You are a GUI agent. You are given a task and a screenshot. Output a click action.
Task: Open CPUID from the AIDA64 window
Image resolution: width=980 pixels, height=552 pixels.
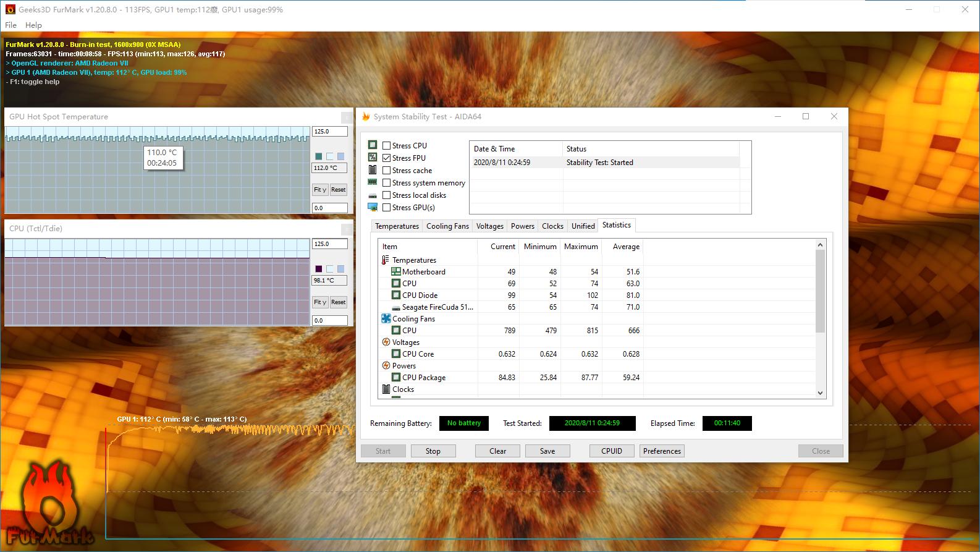click(x=612, y=451)
